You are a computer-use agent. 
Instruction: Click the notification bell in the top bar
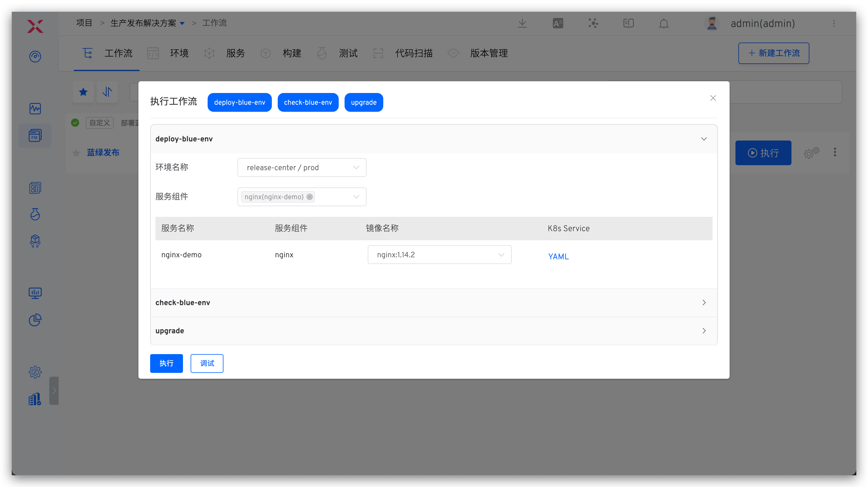pos(663,23)
